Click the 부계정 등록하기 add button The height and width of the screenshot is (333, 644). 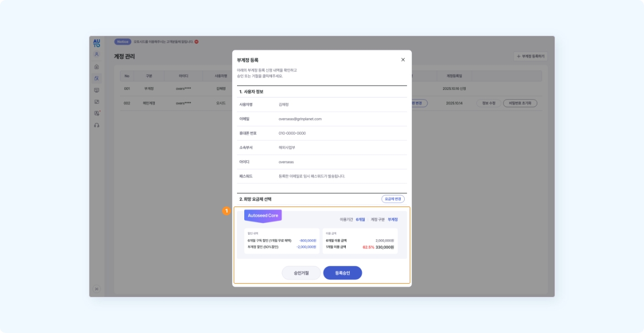tap(531, 56)
